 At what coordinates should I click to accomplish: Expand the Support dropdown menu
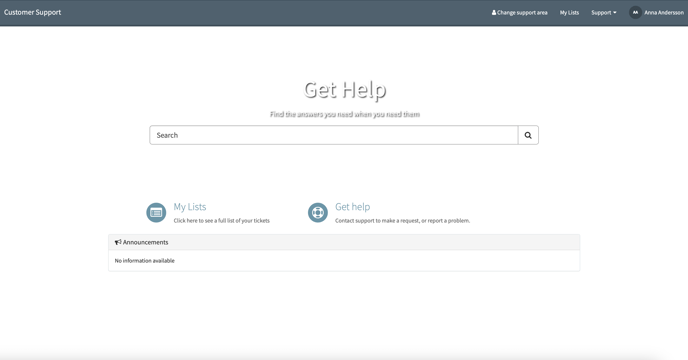(603, 13)
